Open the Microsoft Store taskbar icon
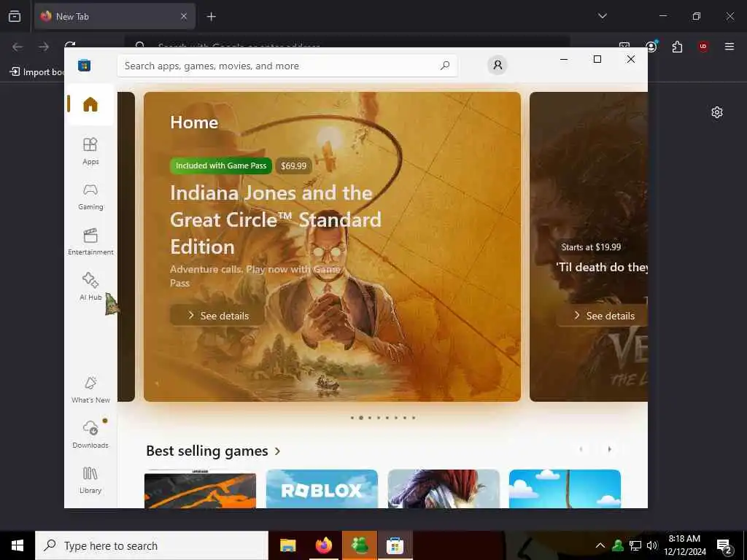Screen dimensions: 747x560 pos(395,545)
